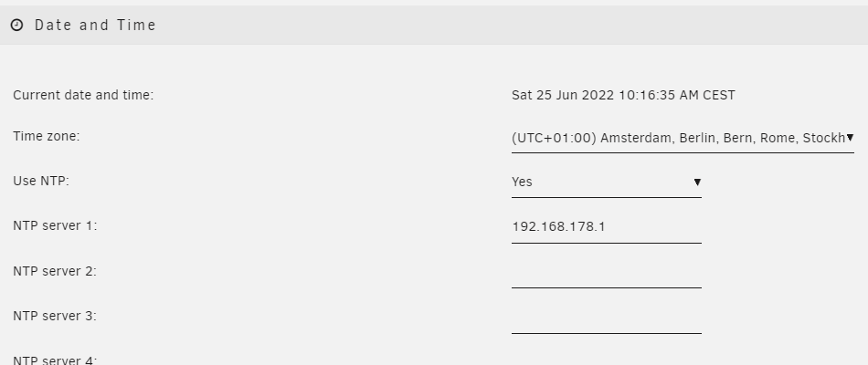The height and width of the screenshot is (365, 868).
Task: Focus the NTP server 1 address field
Action: (606, 227)
